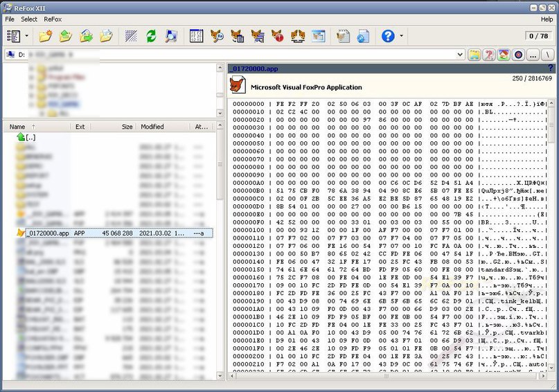
Task: Click the notepad log toolbar icon
Action: click(x=343, y=36)
